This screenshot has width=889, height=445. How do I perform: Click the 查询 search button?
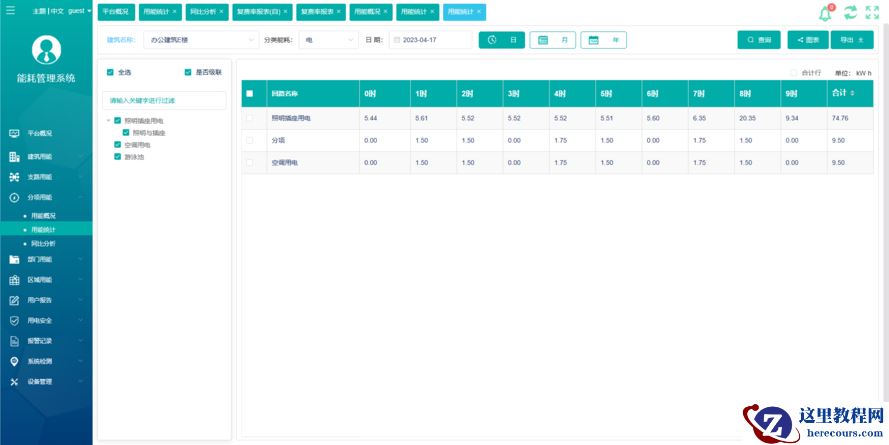759,40
